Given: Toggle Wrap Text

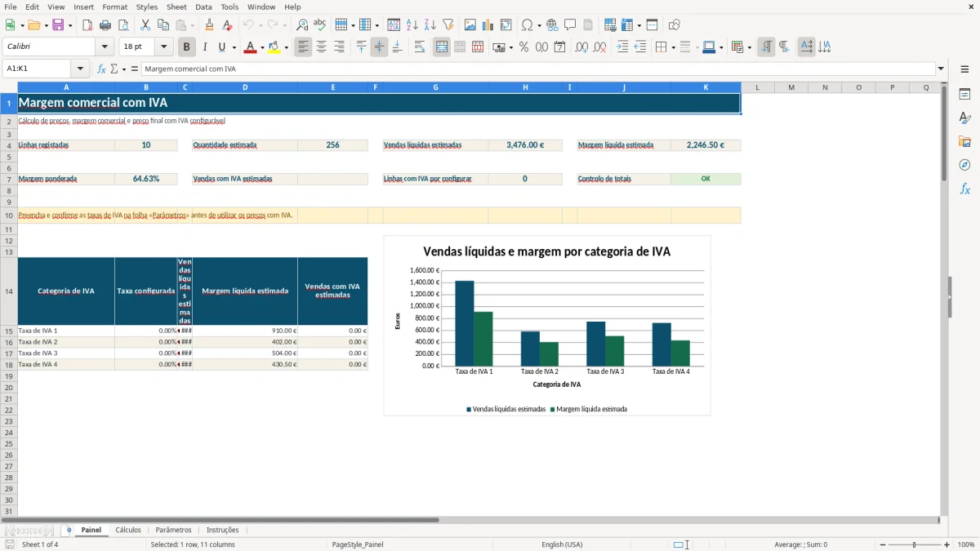Looking at the screenshot, I should tap(420, 47).
